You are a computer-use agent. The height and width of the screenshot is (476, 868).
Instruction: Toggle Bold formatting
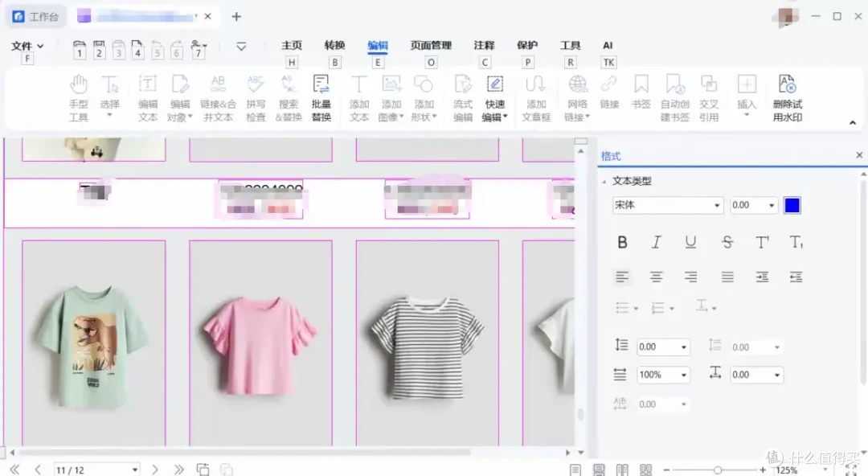(622, 242)
